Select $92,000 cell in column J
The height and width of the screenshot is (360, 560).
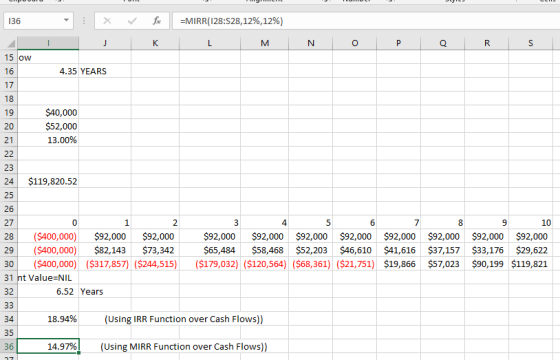point(105,236)
